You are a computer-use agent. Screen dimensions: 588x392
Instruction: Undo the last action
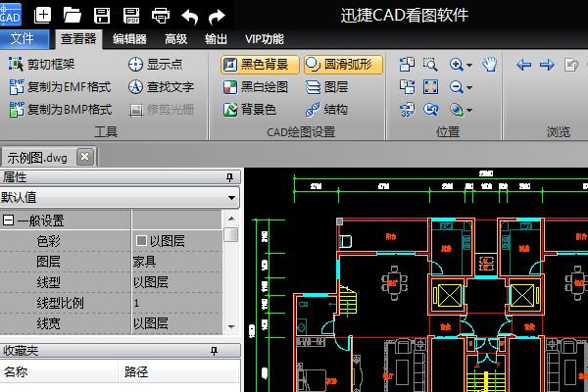click(x=190, y=17)
